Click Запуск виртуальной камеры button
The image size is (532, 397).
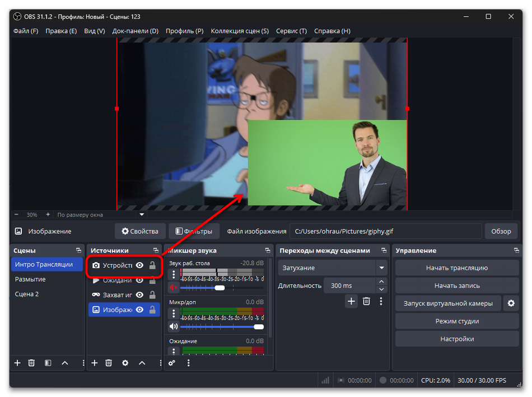coord(448,303)
